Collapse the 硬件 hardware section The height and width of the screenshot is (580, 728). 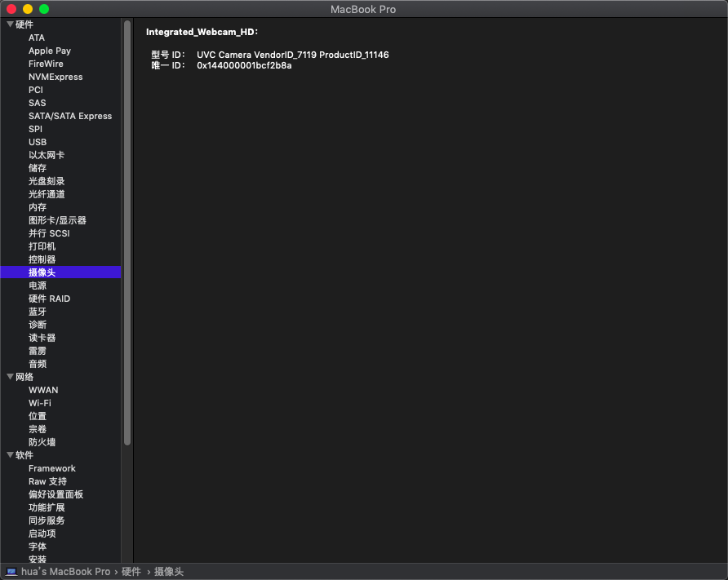click(x=10, y=24)
